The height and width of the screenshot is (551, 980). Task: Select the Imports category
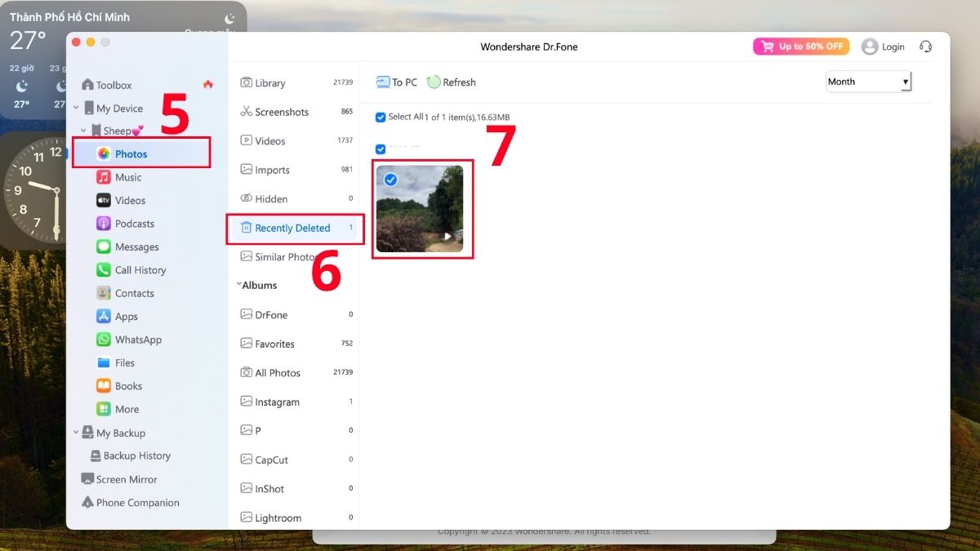pyautogui.click(x=296, y=170)
